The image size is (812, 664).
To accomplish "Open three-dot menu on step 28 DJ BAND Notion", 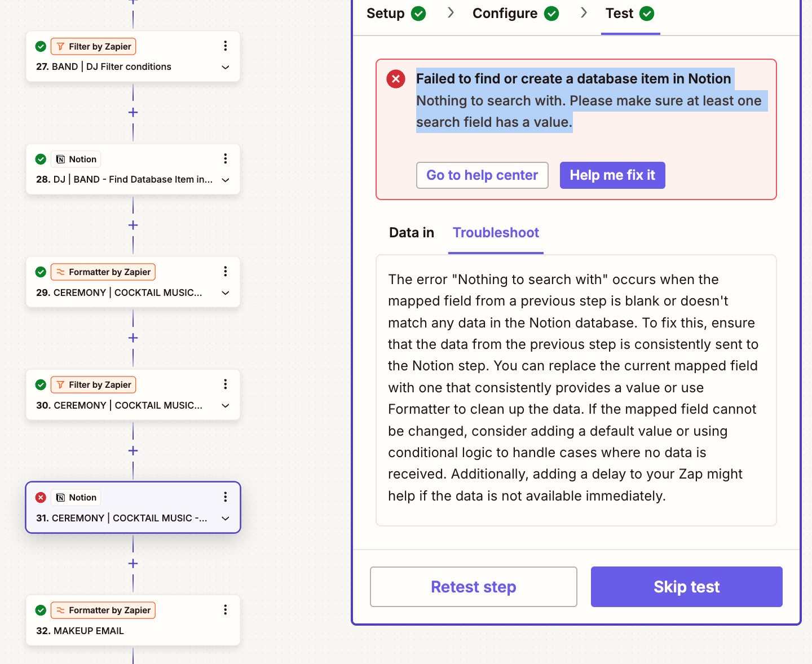I will (226, 159).
